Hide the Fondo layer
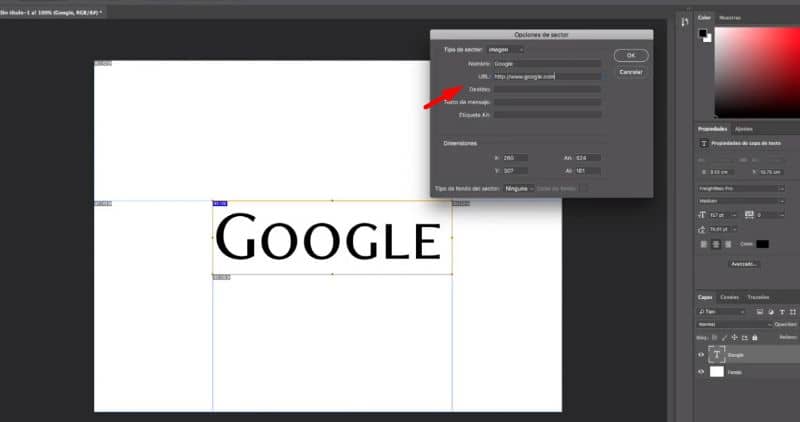Image resolution: width=800 pixels, height=422 pixels. click(701, 372)
